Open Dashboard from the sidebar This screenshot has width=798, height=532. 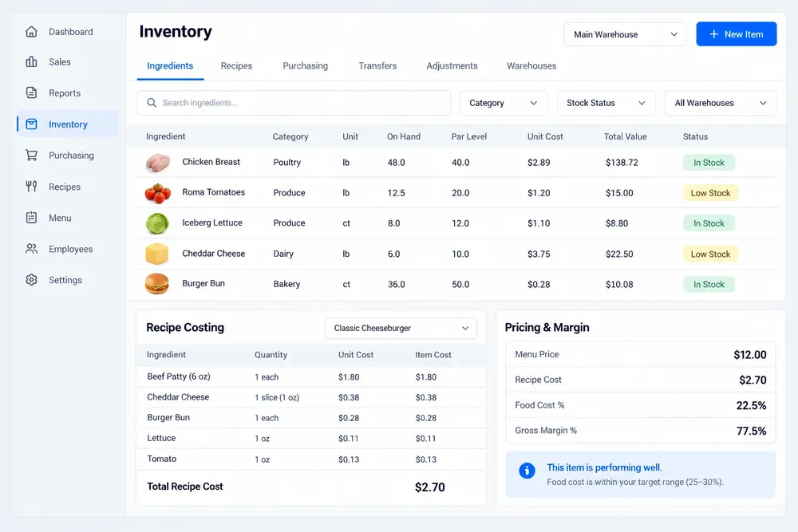click(68, 32)
